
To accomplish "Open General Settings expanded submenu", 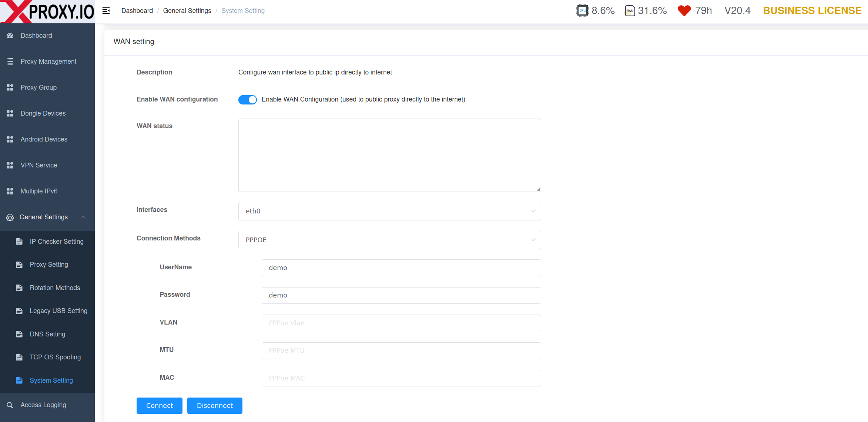I will [x=46, y=216].
